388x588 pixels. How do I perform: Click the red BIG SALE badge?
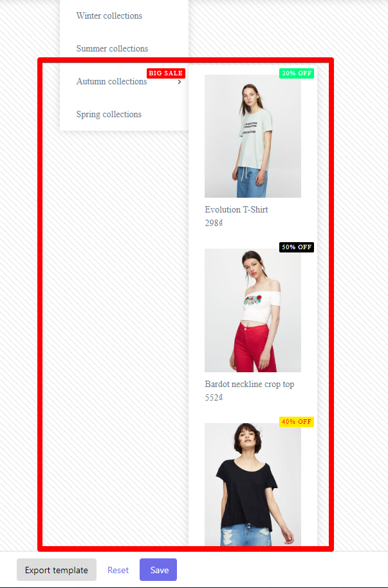point(166,73)
